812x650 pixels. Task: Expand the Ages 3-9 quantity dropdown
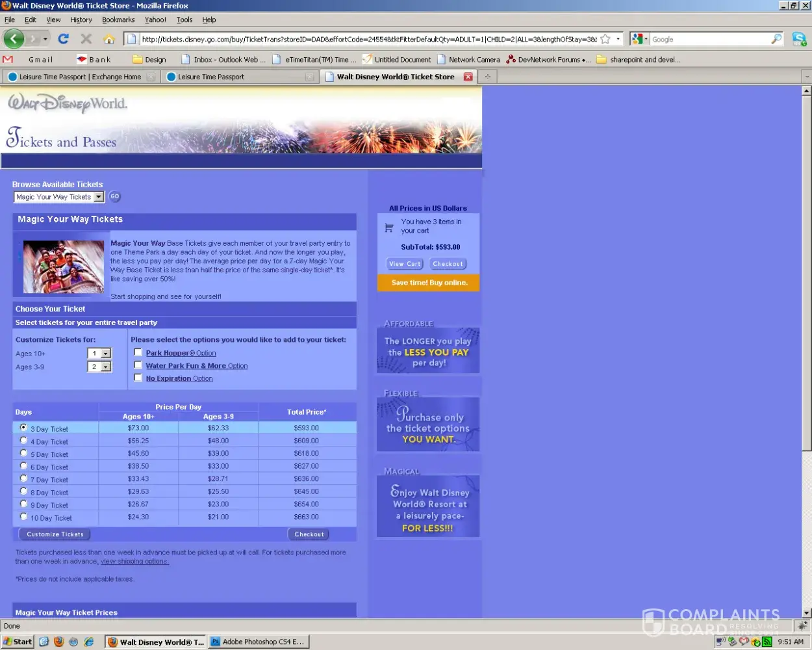[106, 367]
